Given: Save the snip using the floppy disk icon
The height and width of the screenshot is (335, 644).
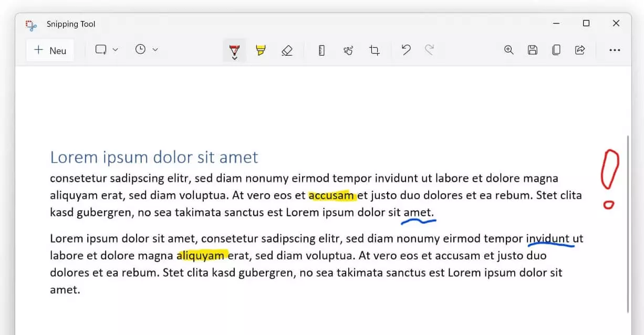Looking at the screenshot, I should coord(532,50).
